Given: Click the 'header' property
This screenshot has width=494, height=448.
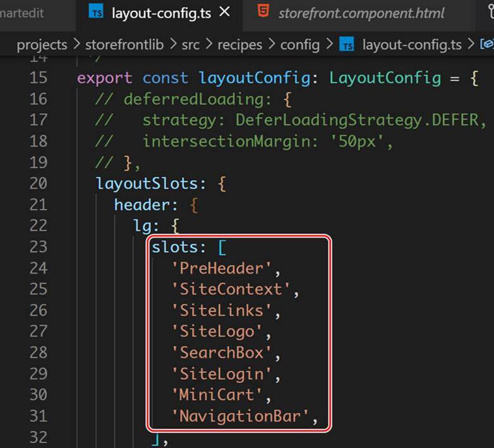Looking at the screenshot, I should click(142, 205).
